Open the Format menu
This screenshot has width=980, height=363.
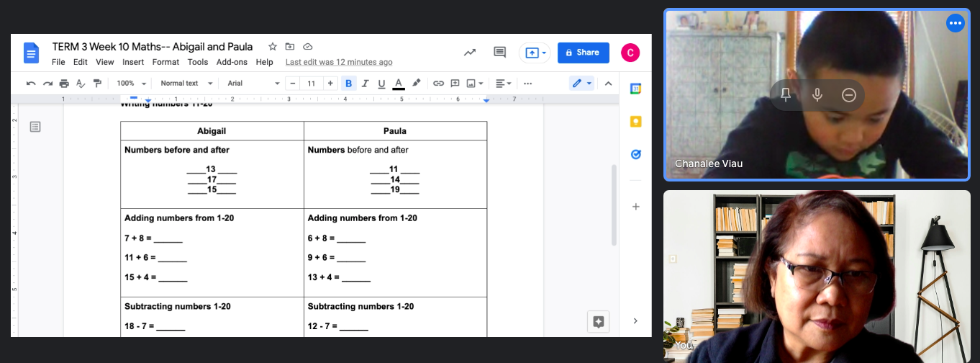pyautogui.click(x=165, y=62)
